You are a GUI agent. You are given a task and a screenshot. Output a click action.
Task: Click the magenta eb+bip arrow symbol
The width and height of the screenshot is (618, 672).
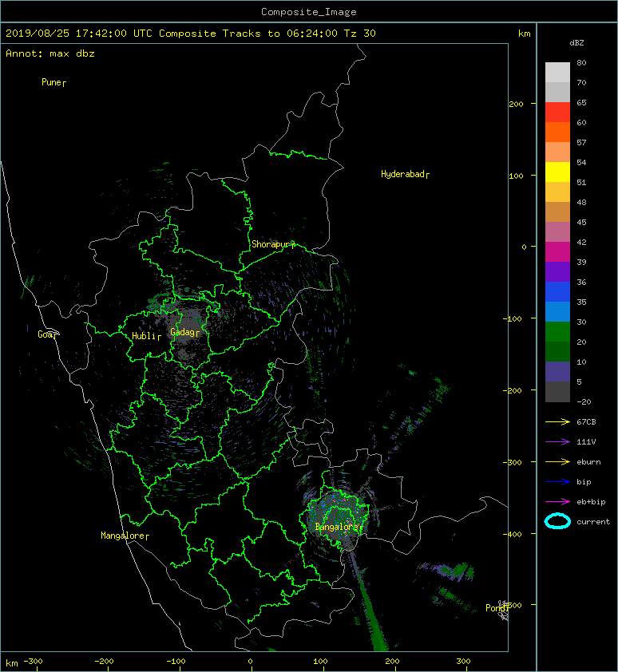557,502
